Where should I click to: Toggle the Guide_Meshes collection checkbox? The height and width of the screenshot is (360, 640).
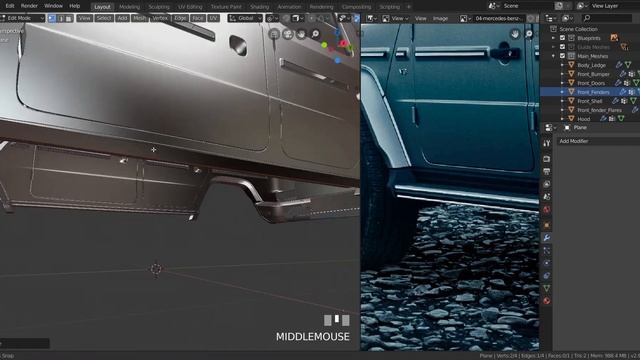coord(562,47)
